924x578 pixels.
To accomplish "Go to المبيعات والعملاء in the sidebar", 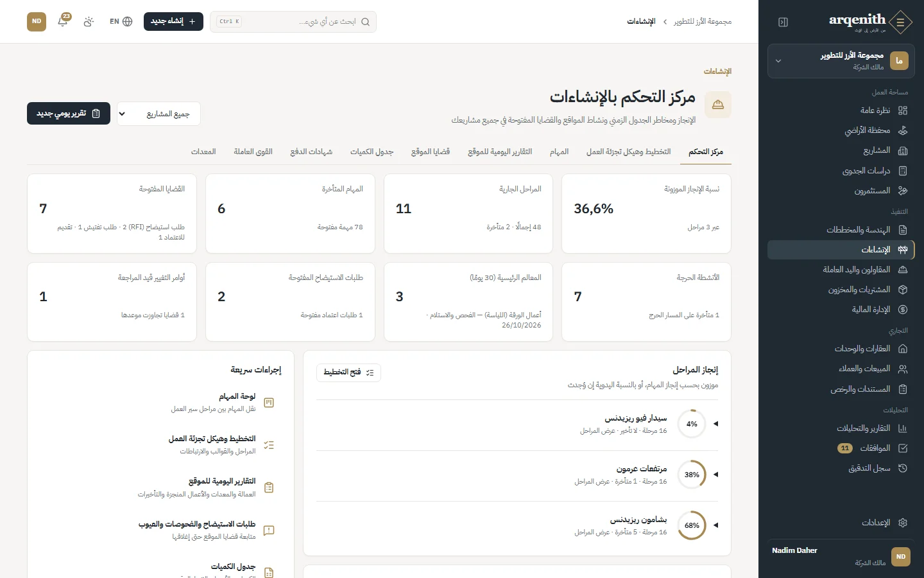I will [x=841, y=369].
